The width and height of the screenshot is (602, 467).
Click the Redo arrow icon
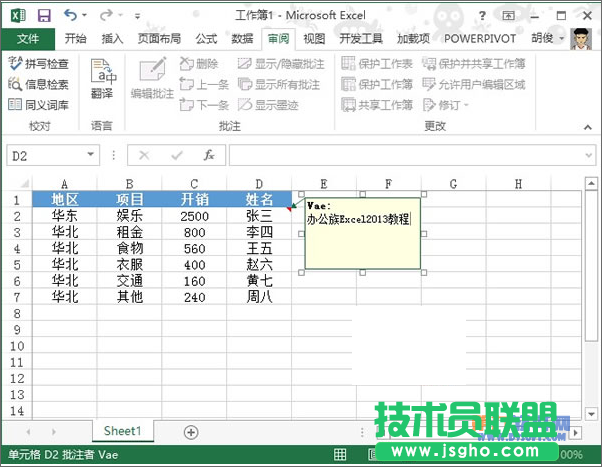[106, 15]
